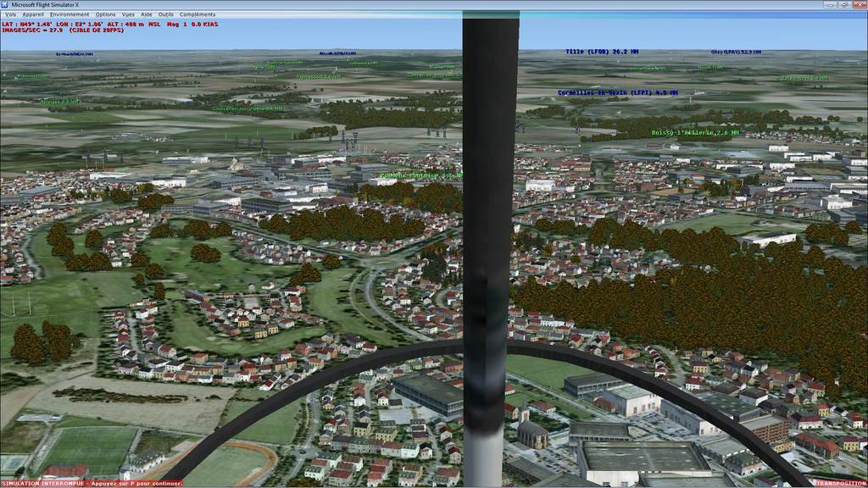Click the TRANSPOSITION status indicator

coord(838,483)
